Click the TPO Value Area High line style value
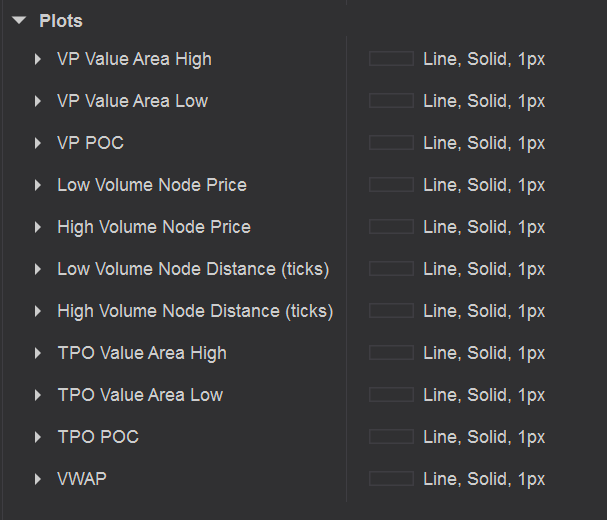 tap(484, 353)
